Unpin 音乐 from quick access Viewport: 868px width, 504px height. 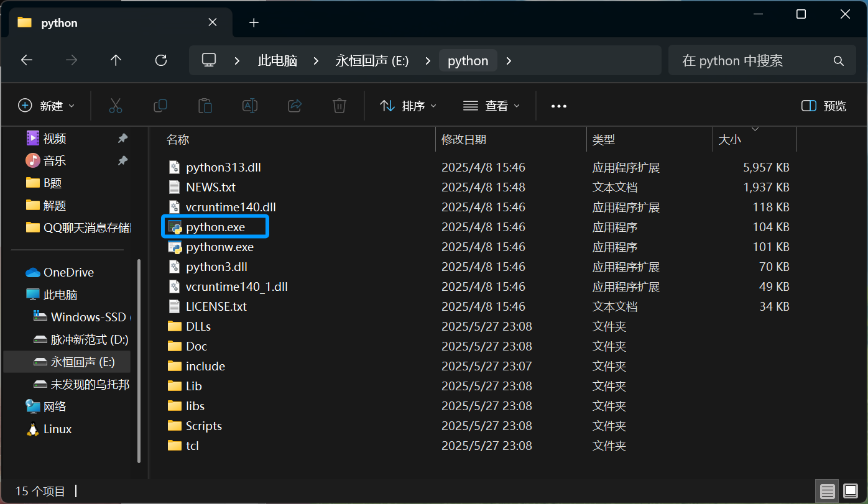click(x=122, y=160)
